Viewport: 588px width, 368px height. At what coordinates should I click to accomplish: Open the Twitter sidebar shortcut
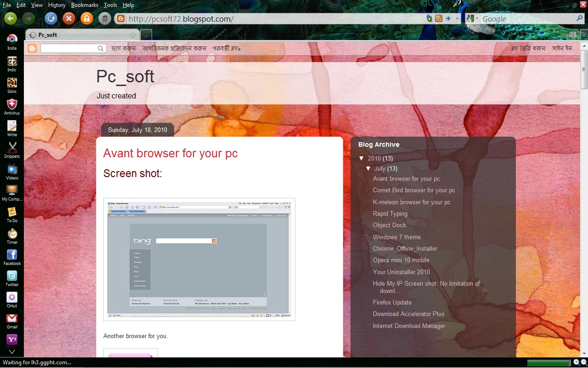coord(12,279)
